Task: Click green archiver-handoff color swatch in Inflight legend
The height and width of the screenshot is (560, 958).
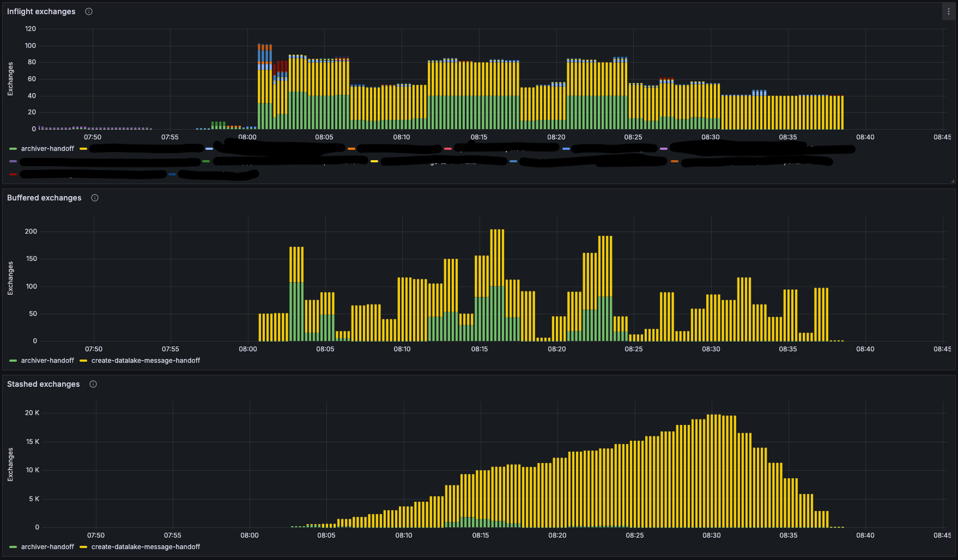Action: click(13, 149)
